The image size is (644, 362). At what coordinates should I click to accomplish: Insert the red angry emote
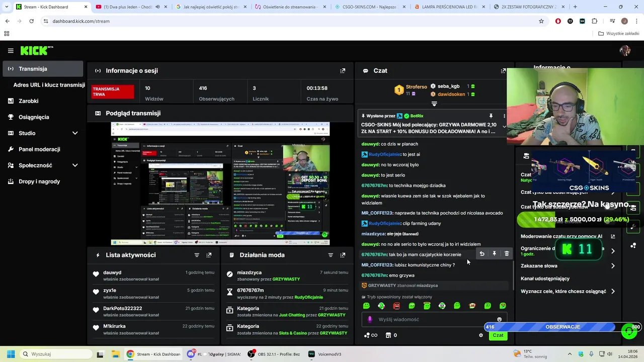396,306
